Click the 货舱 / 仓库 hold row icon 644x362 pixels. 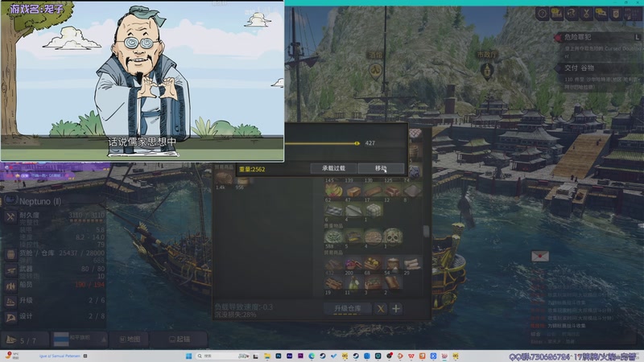(x=10, y=254)
